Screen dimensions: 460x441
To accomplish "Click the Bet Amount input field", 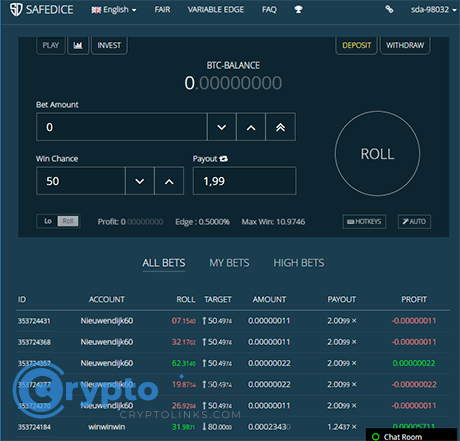I will pos(122,127).
